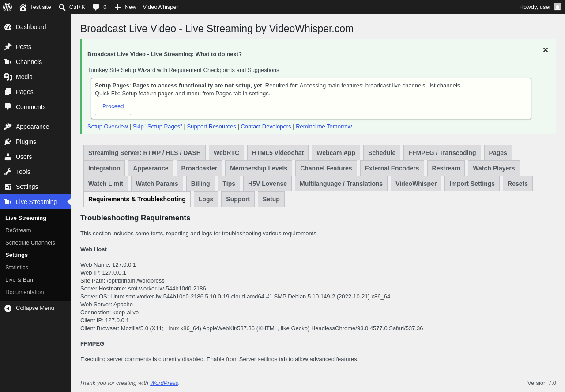
Task: Click the Media library icon
Action: click(8, 77)
